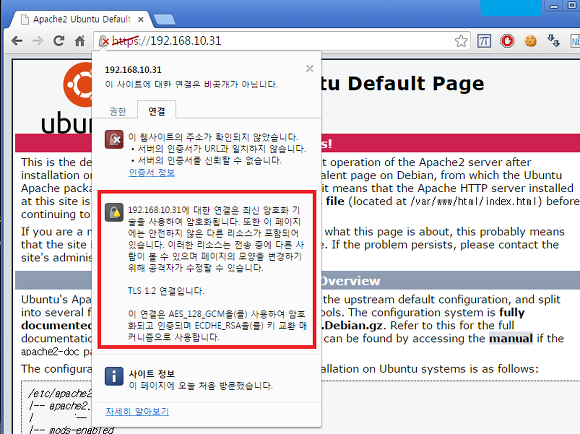580x434 pixels.
Task: Click the popup title 192.168.10.31
Action: point(133,70)
